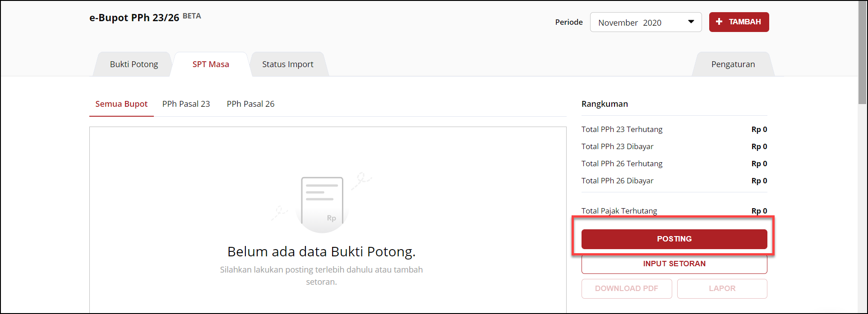
Task: Click the e-Bupot PPh 23/26 title
Action: coord(134,18)
